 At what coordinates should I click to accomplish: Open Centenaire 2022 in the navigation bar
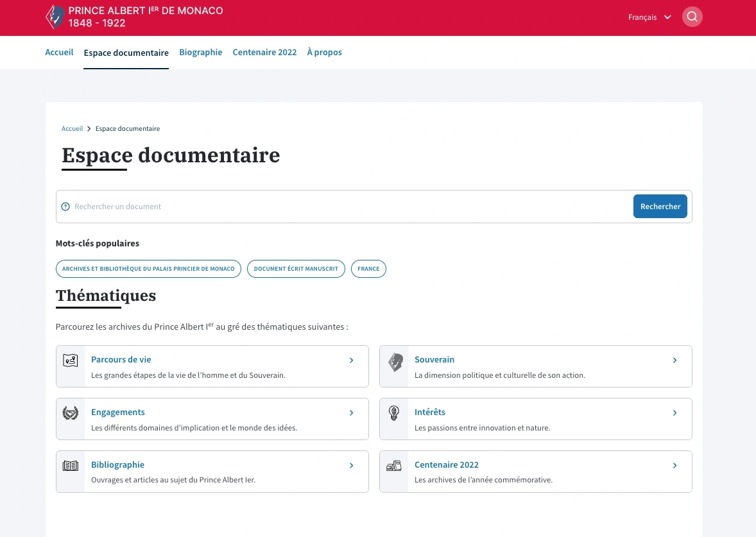coord(264,52)
